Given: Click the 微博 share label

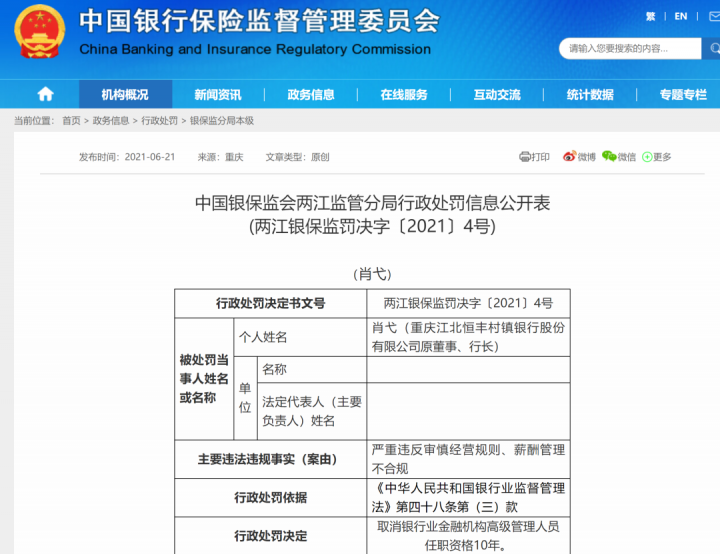Looking at the screenshot, I should [586, 157].
